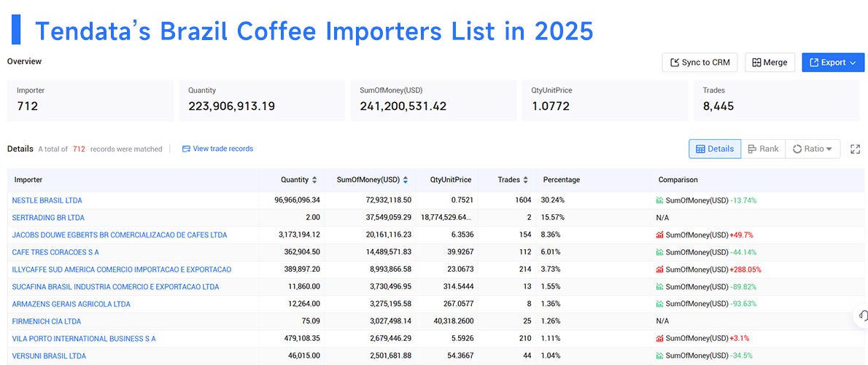Click truncated unit price 18,774,529.64…
This screenshot has width=868, height=365.
(446, 217)
